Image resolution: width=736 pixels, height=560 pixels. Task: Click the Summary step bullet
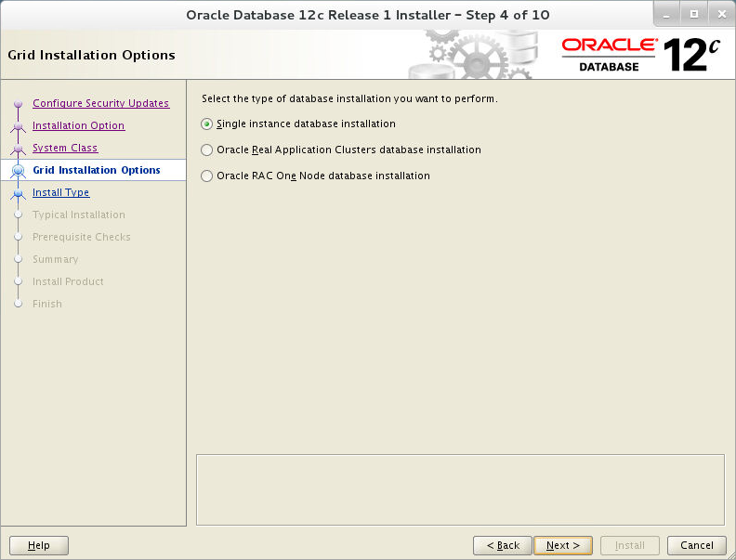tap(19, 259)
